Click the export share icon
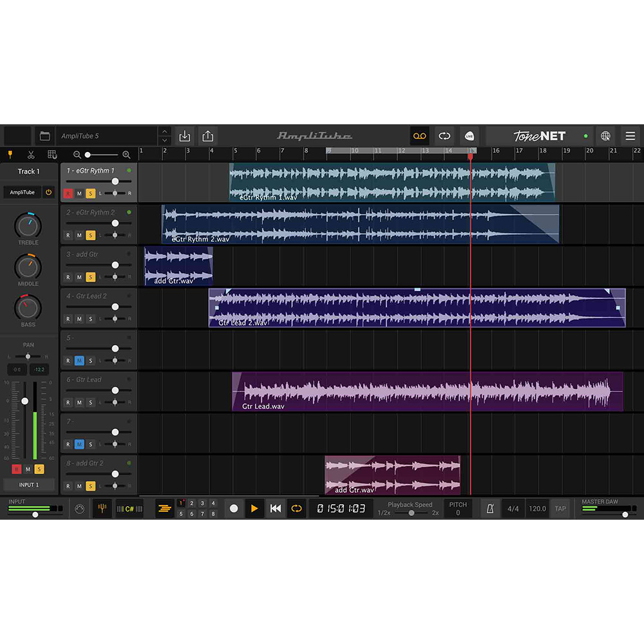Image resolution: width=644 pixels, height=644 pixels. 208,136
